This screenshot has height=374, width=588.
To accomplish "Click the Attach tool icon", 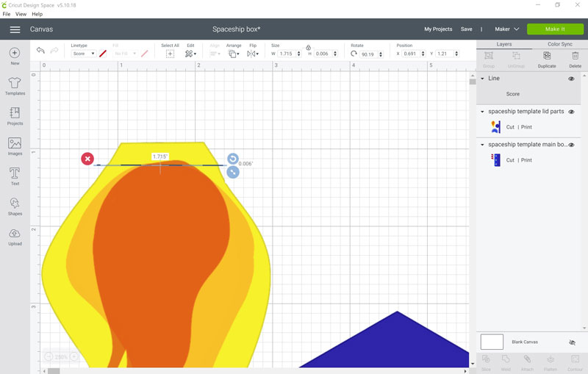I will [x=527, y=359].
